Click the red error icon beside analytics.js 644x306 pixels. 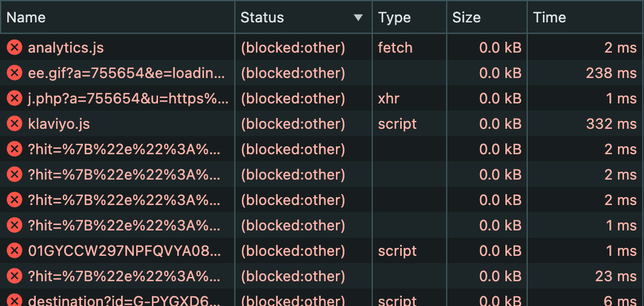point(15,48)
